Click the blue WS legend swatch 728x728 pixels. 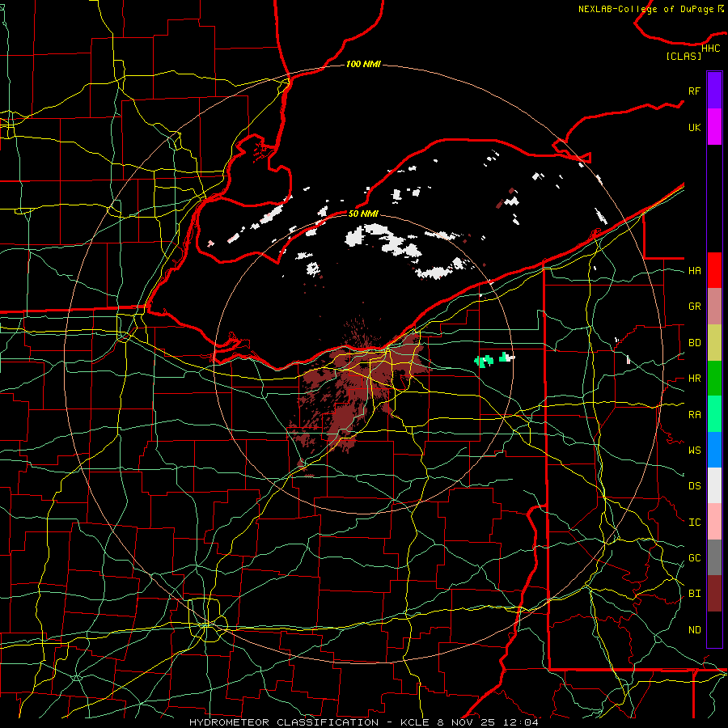click(x=714, y=450)
